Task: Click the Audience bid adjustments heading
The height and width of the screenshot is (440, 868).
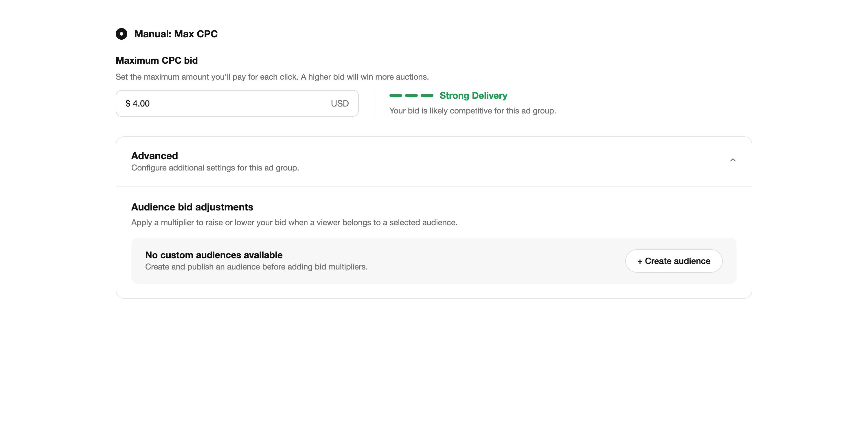Action: pos(192,207)
